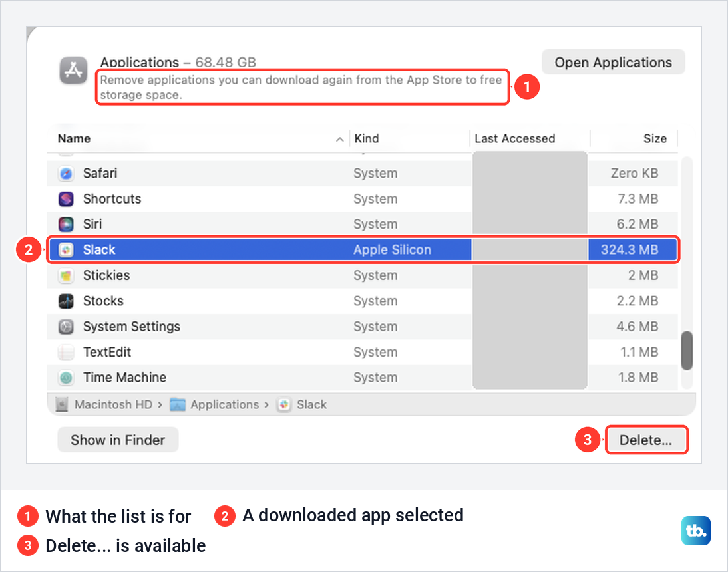
Task: Select the Stocks row name
Action: pos(104,301)
